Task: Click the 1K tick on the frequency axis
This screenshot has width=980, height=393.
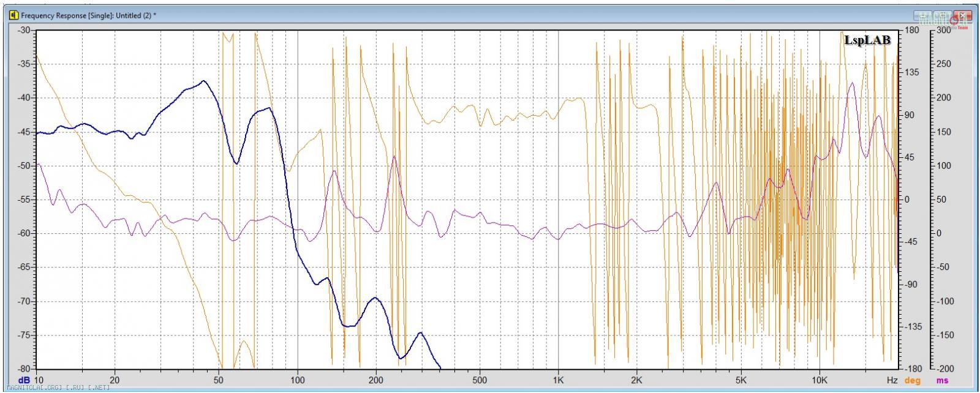Action: tap(558, 380)
